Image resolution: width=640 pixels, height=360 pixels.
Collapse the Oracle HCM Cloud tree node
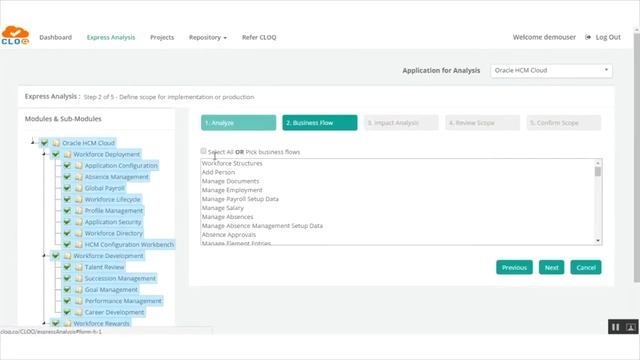pyautogui.click(x=33, y=142)
